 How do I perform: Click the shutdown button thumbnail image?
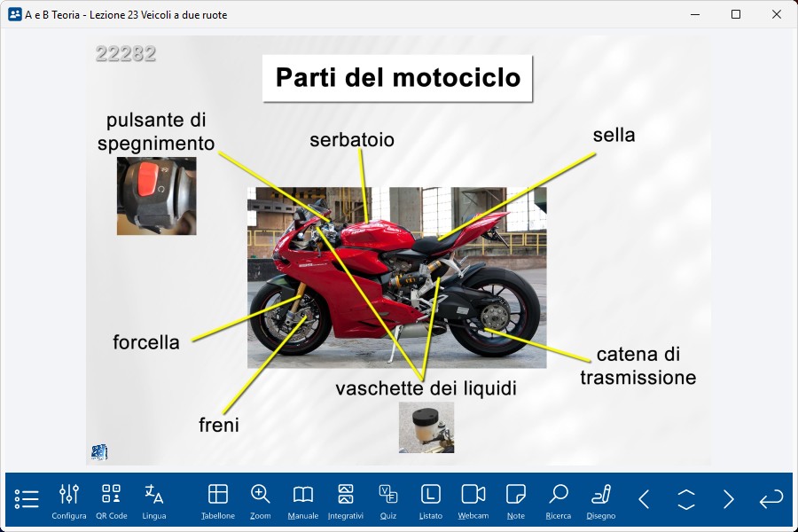click(x=156, y=196)
